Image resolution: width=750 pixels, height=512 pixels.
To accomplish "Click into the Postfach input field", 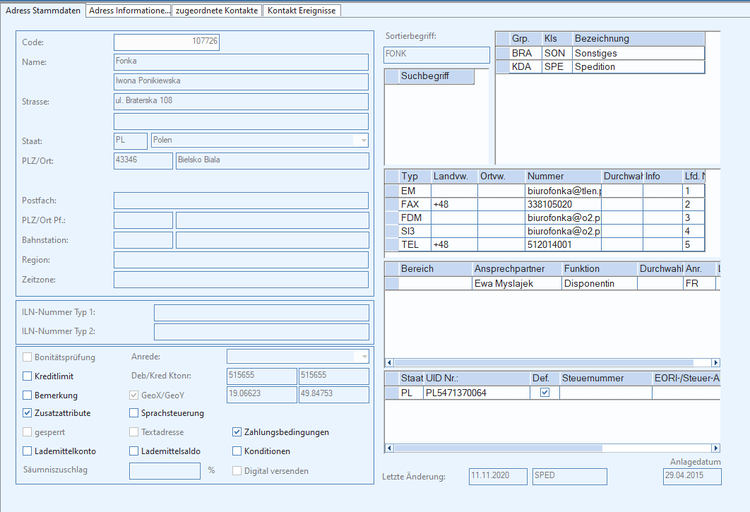I will coord(241,200).
